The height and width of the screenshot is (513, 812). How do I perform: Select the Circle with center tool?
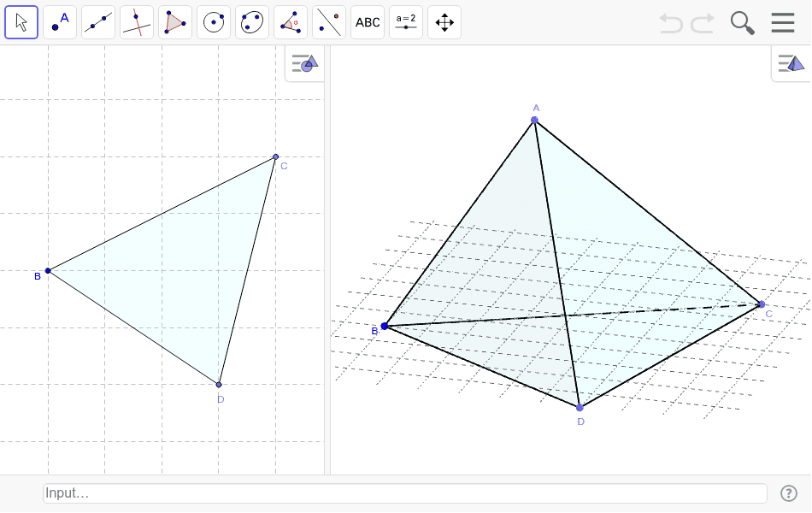coord(214,22)
